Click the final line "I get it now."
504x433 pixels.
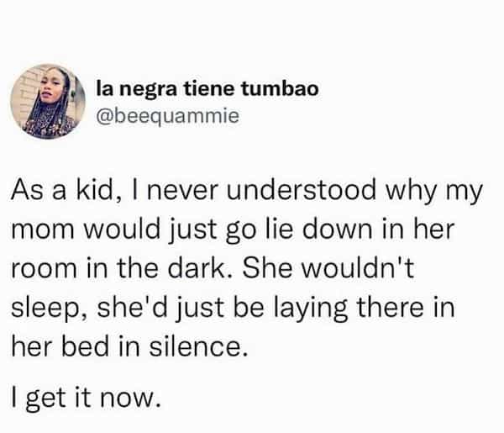click(x=83, y=393)
